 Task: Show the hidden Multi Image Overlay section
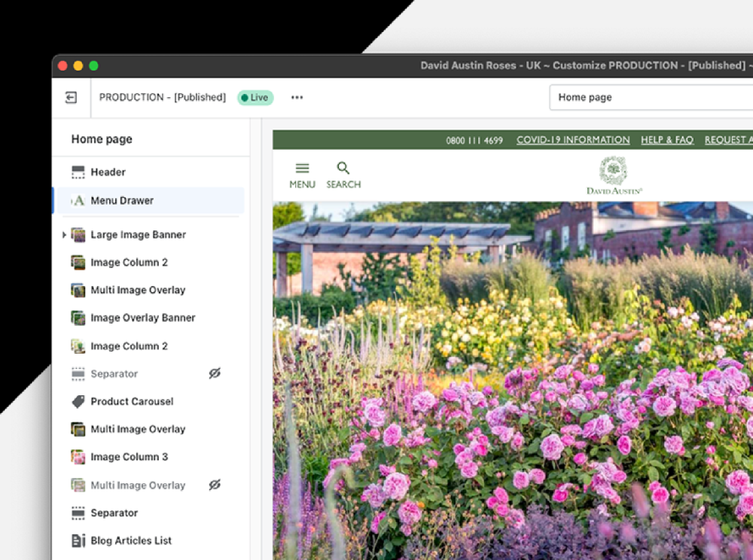(215, 485)
